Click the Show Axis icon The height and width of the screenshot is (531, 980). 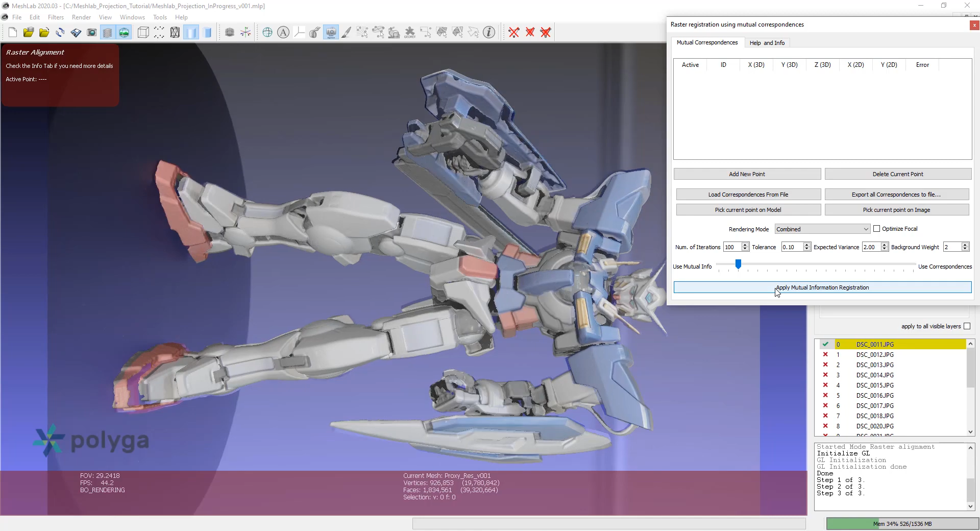pos(246,33)
